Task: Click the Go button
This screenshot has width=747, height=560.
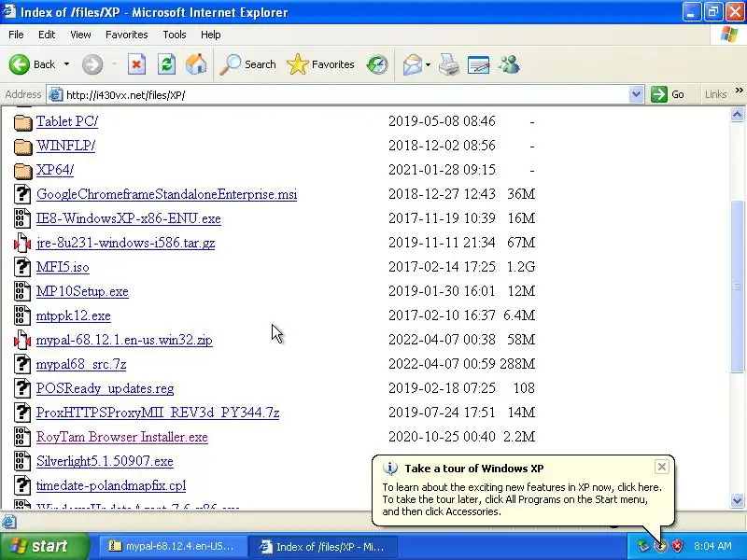Action: tap(668, 94)
